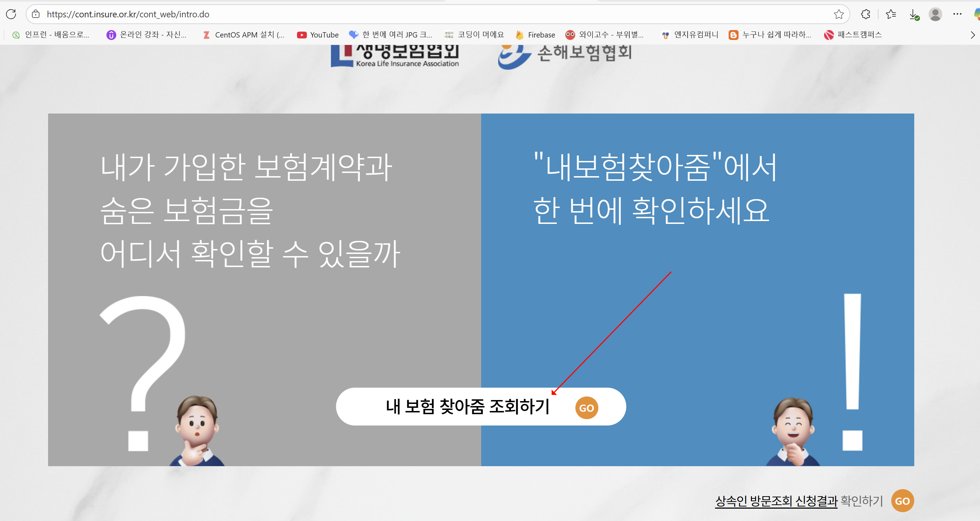Star this page as a favorite

pyautogui.click(x=839, y=14)
